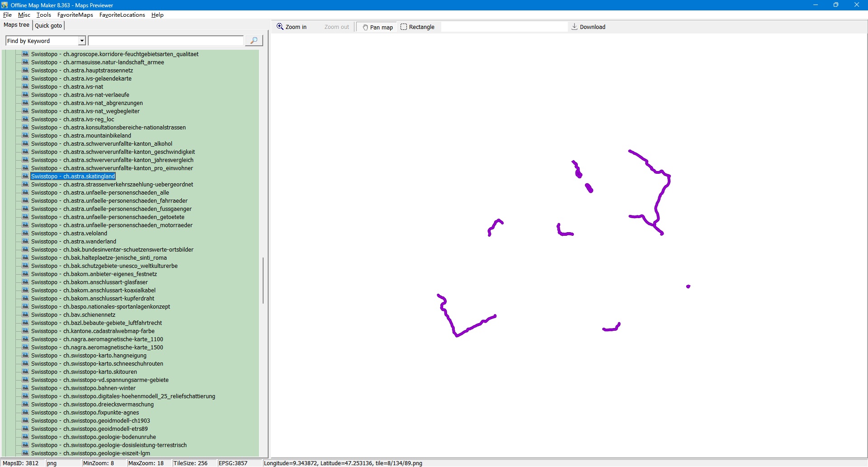Click the keyword search text field

tap(165, 41)
